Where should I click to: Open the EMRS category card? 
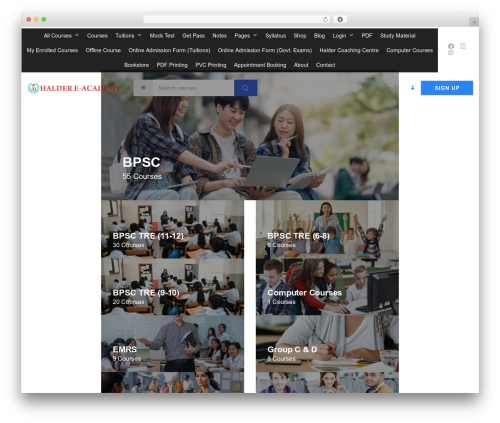click(173, 343)
